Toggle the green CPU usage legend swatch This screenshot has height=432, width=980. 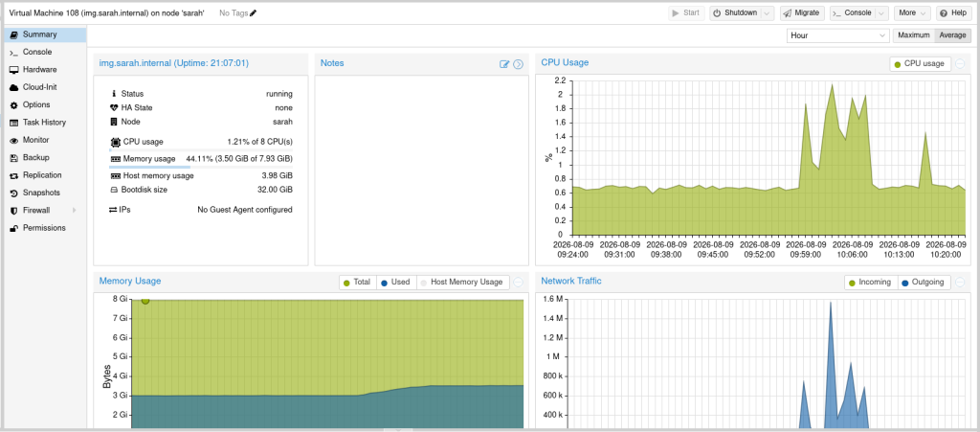pyautogui.click(x=898, y=64)
